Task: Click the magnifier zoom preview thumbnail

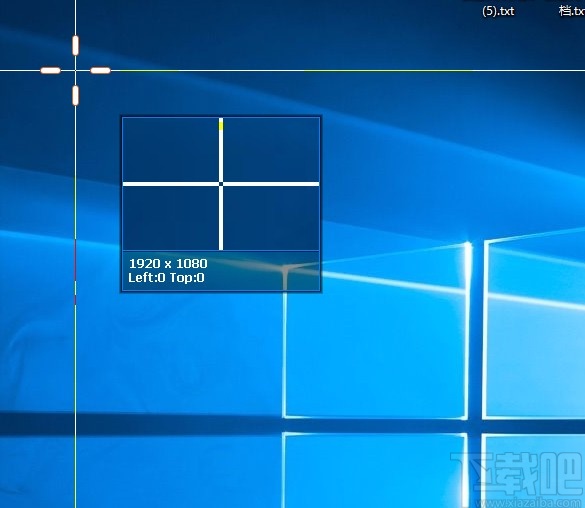Action: (x=221, y=184)
